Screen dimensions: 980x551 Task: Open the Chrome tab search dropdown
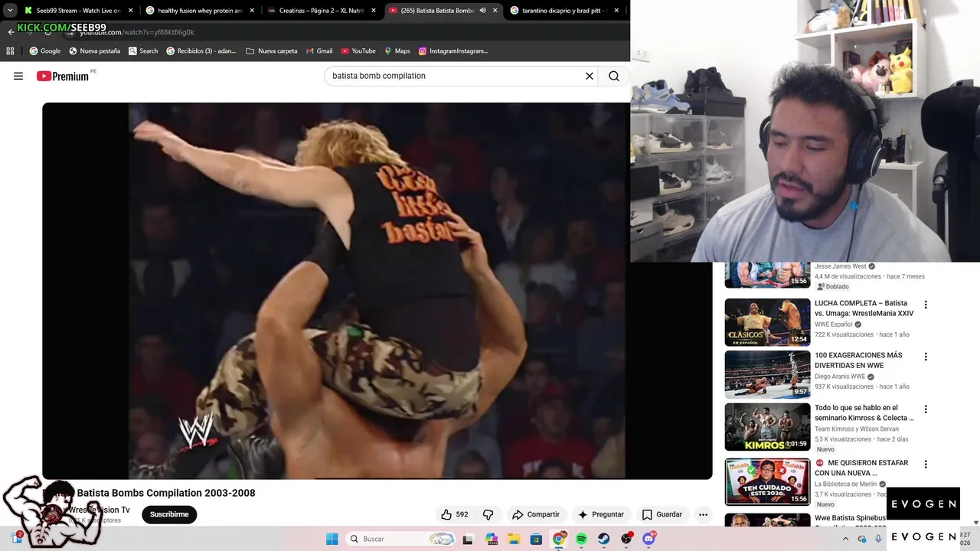(x=10, y=11)
